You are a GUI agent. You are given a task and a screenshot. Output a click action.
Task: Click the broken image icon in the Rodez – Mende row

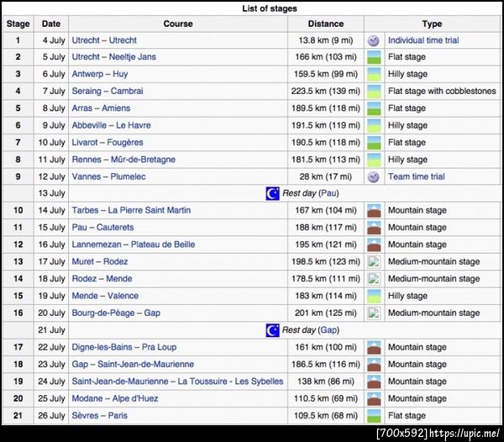pos(374,279)
